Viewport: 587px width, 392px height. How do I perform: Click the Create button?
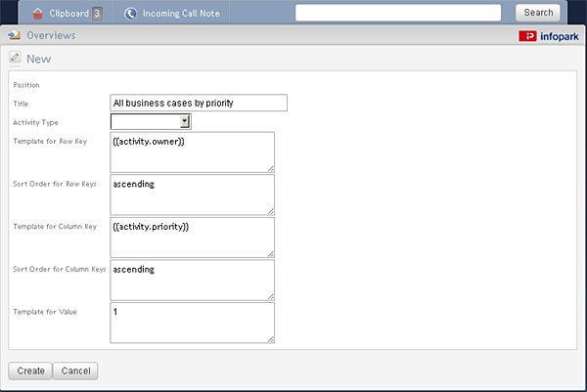[30, 370]
